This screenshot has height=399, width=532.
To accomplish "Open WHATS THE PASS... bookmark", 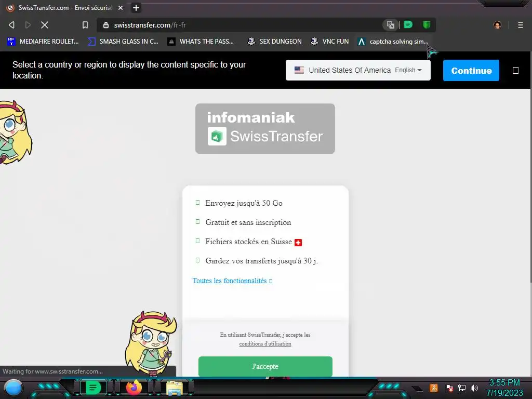I will click(x=201, y=42).
